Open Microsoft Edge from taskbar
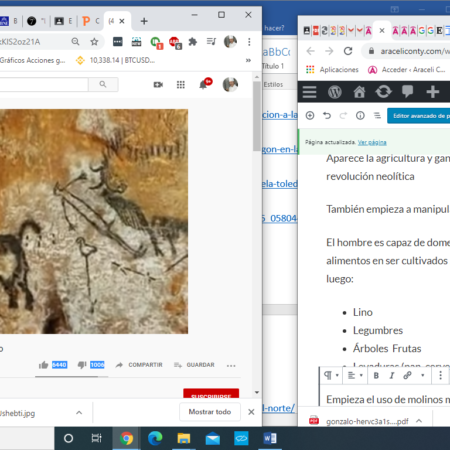 pos(155,438)
